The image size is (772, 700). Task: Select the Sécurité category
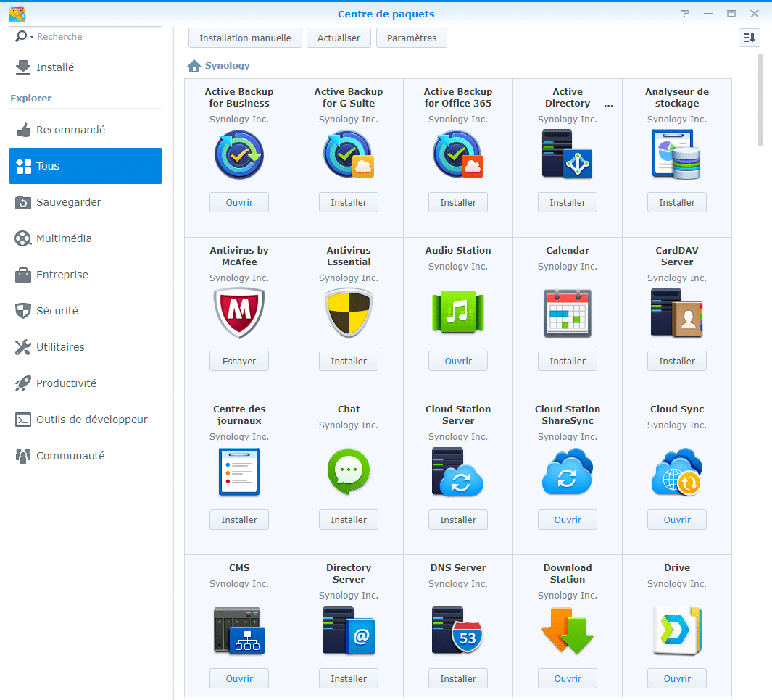coord(86,311)
